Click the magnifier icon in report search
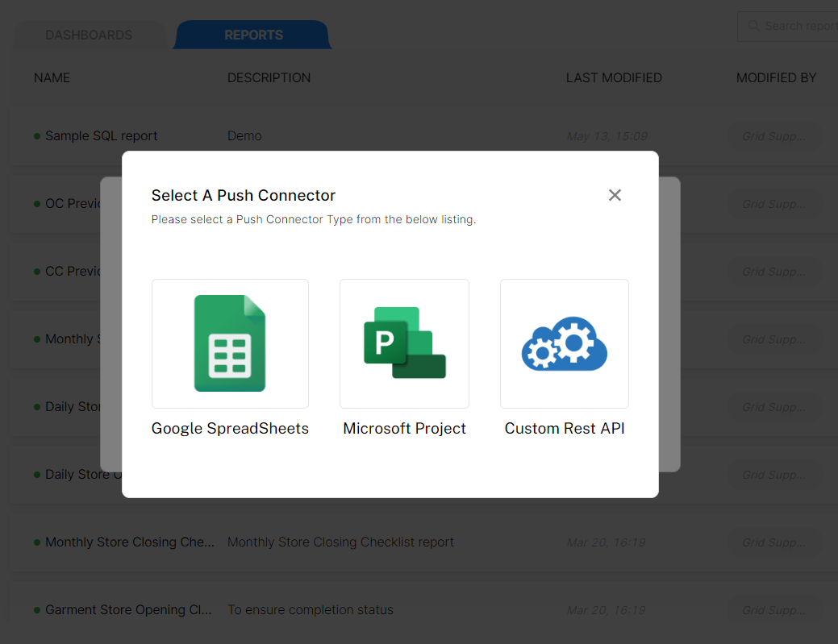The image size is (838, 644). [x=754, y=27]
